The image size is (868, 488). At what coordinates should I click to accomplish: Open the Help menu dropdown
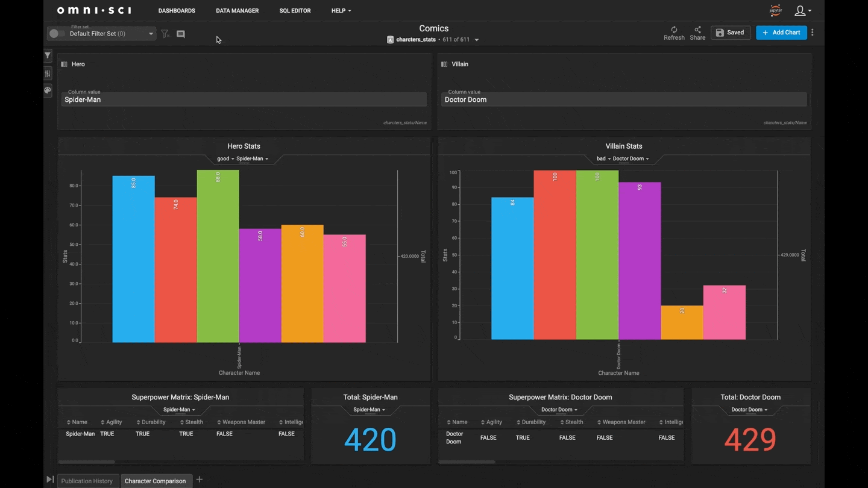click(341, 11)
